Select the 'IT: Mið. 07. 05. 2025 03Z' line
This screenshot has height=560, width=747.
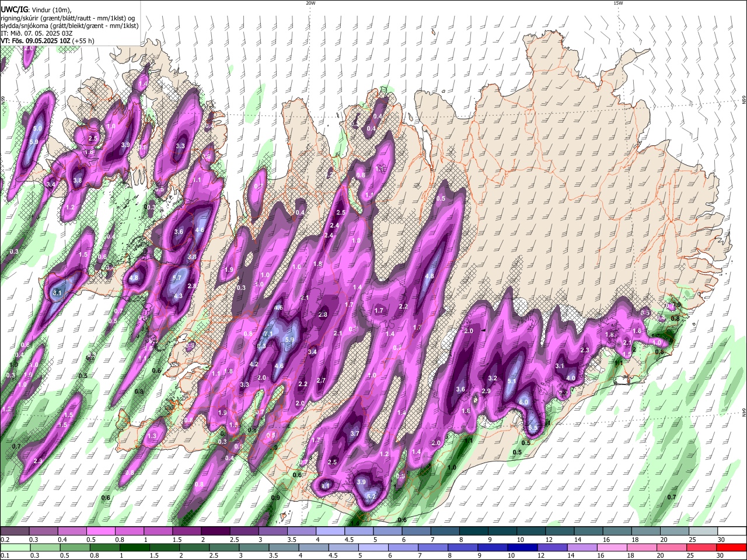[37, 33]
